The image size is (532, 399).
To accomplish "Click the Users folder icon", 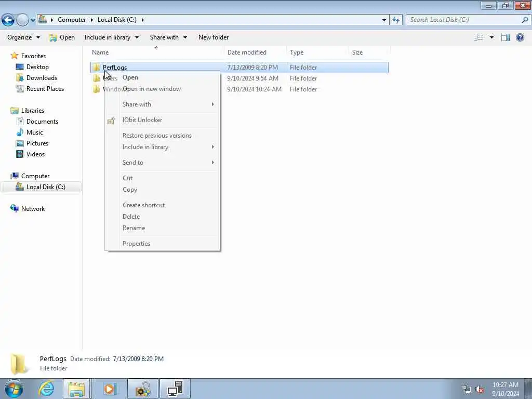I will (97, 78).
